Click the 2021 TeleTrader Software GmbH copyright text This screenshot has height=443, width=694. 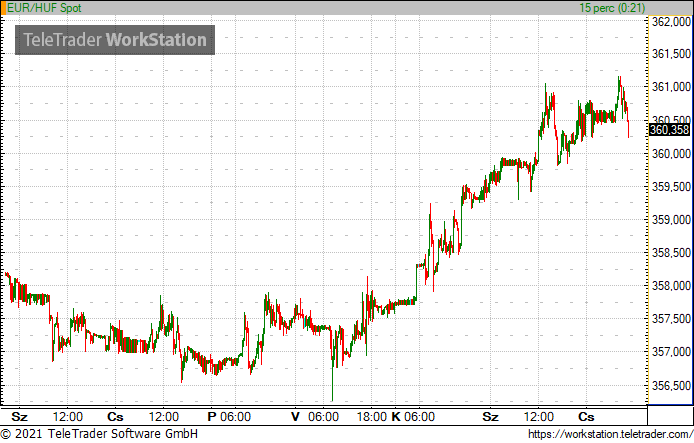pyautogui.click(x=99, y=434)
